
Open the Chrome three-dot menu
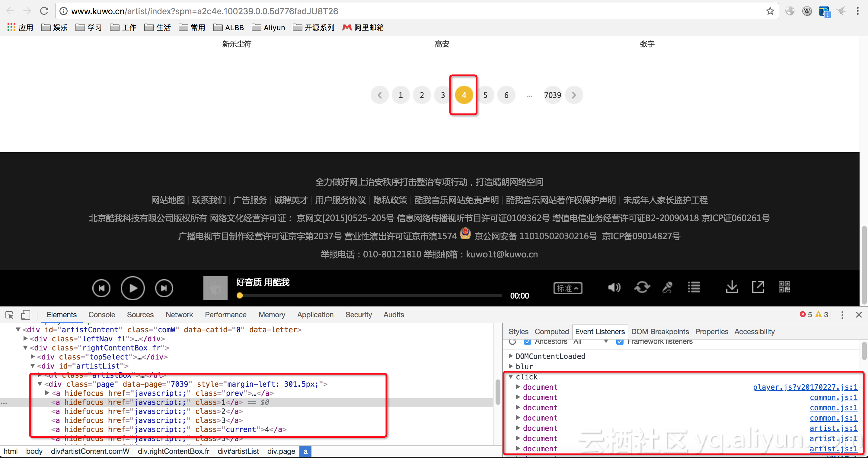click(x=857, y=11)
